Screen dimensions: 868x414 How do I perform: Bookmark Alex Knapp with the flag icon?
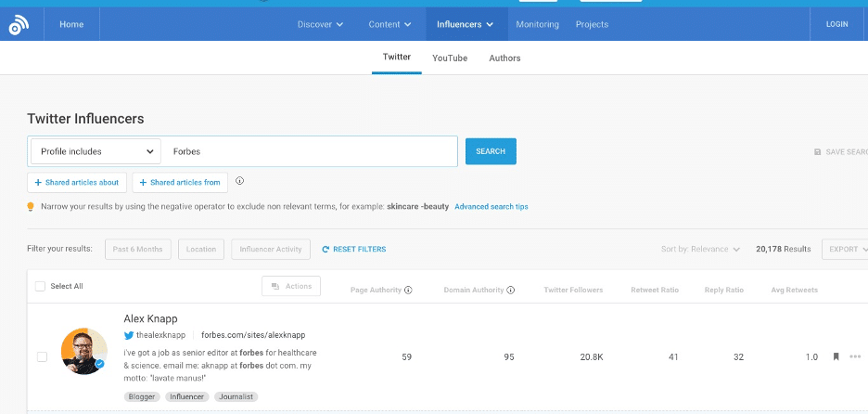(x=835, y=356)
